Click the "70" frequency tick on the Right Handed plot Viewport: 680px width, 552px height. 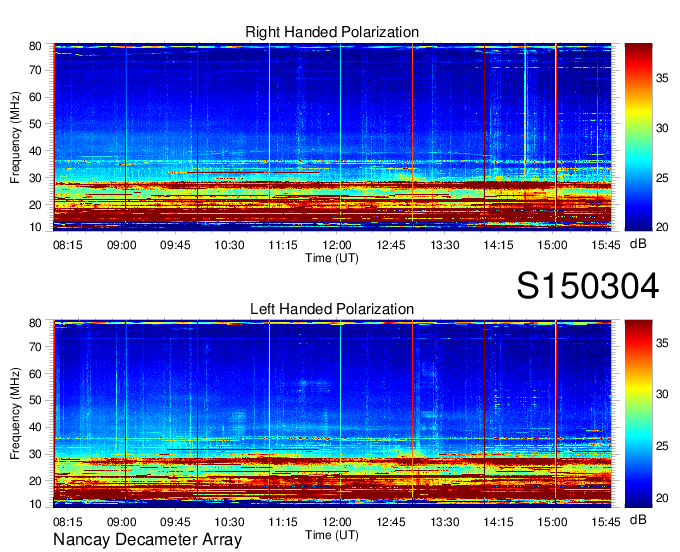pyautogui.click(x=35, y=70)
